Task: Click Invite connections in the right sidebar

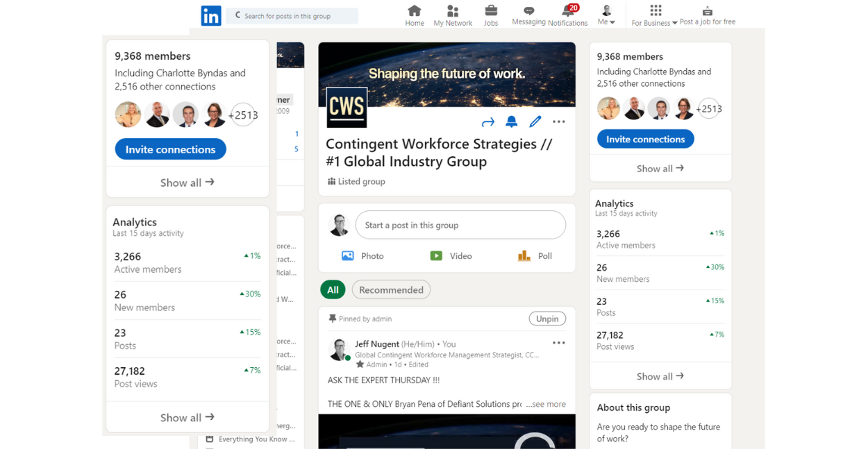Action: [645, 139]
